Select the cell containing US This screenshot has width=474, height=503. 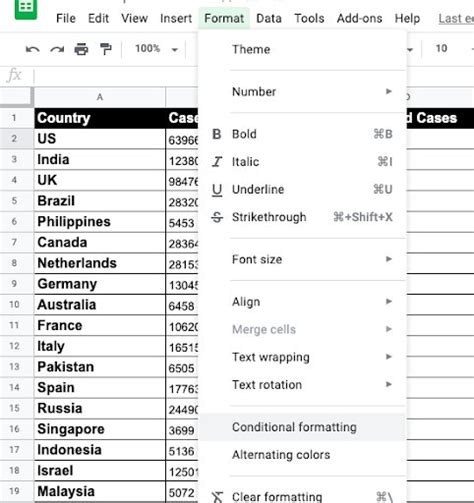coord(100,139)
